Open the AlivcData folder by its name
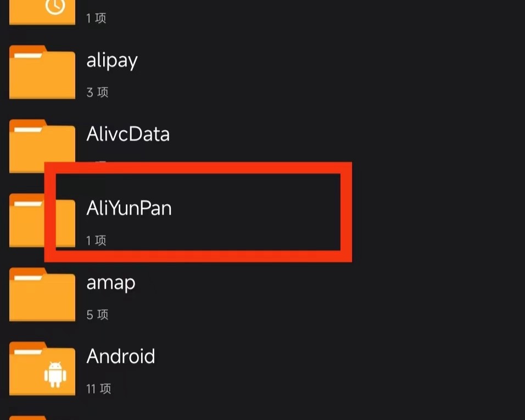 [128, 135]
